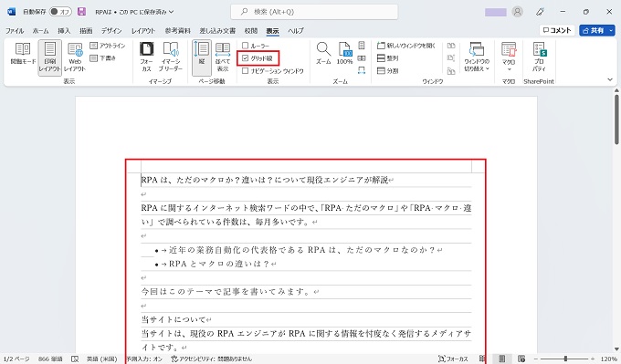Viewport: 621px width, 364px height.
Task: Enable フォーカス mode in ribbon
Action: (146, 57)
